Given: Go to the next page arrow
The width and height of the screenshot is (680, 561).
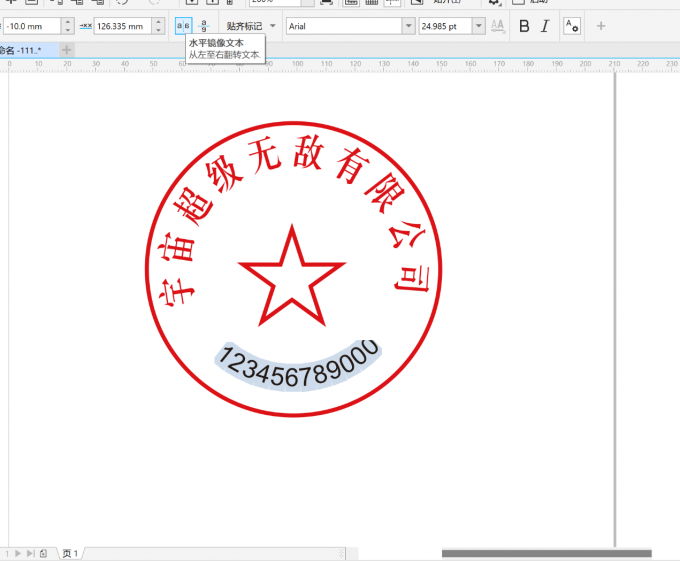Looking at the screenshot, I should pos(18,553).
